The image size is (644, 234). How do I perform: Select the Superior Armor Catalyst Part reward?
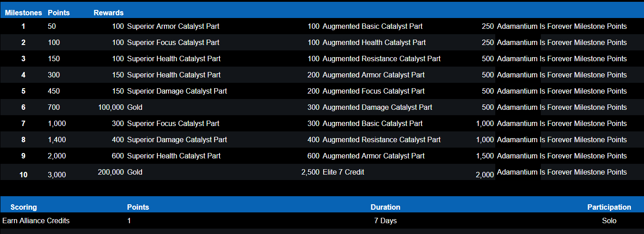coord(173,27)
